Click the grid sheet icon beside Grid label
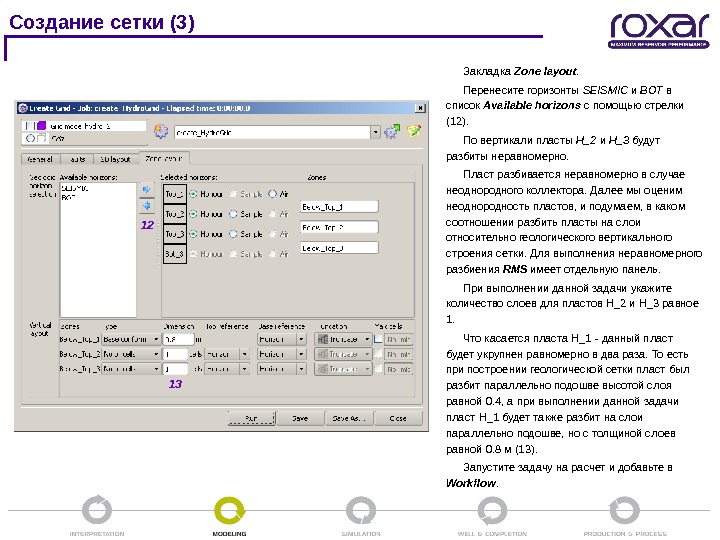 click(41, 138)
